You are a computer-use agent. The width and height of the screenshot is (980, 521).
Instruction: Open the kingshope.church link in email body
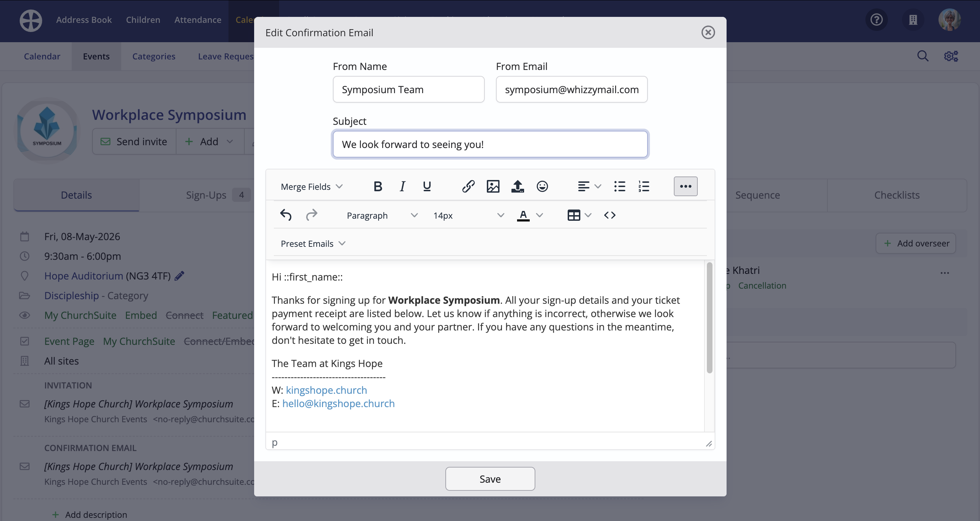327,390
